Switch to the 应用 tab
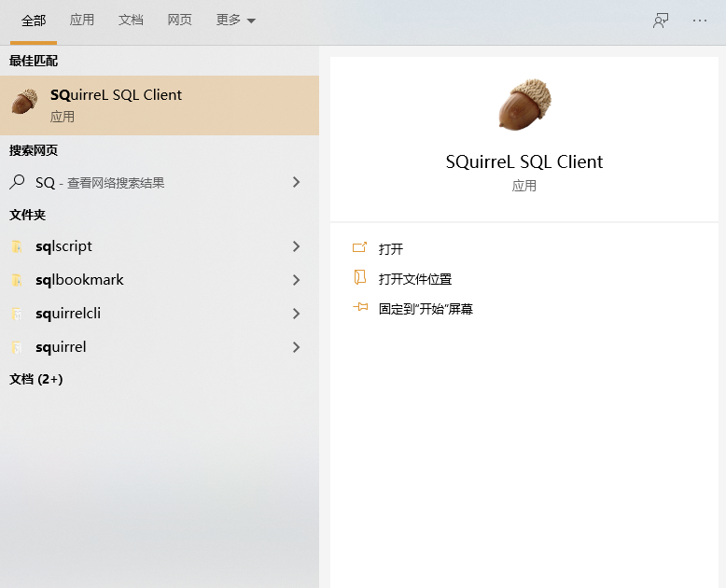 (x=82, y=20)
